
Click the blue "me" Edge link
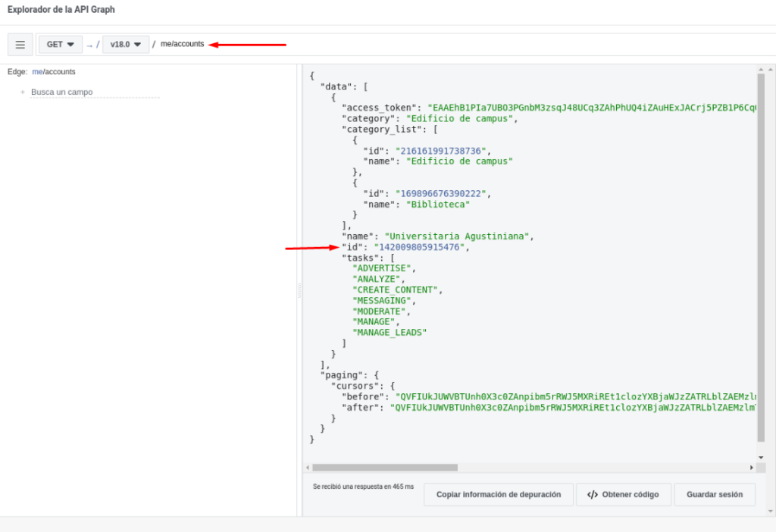pos(36,72)
